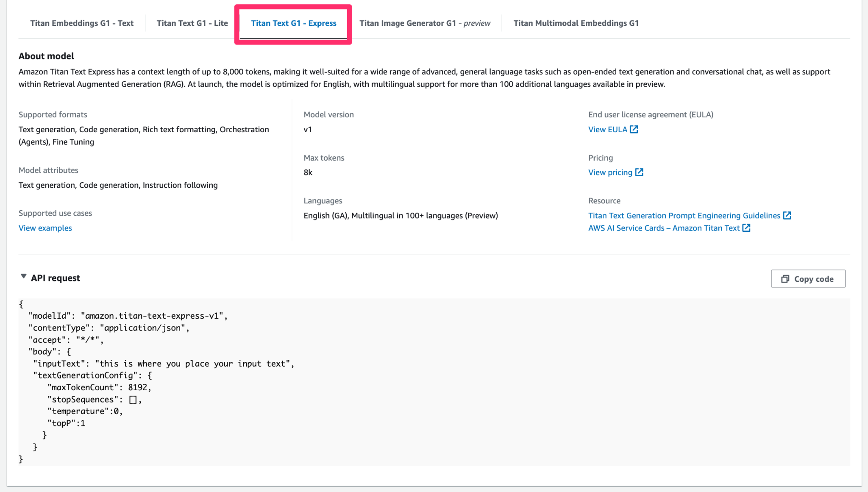
Task: Open the View examples link
Action: click(45, 228)
